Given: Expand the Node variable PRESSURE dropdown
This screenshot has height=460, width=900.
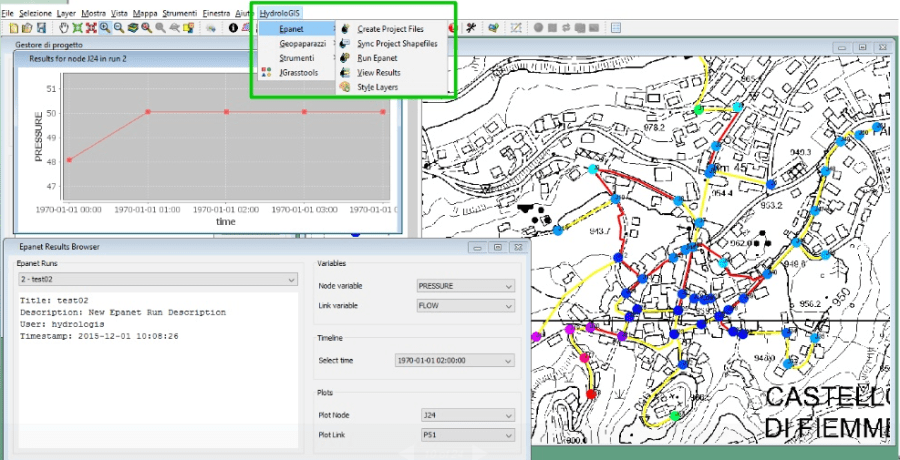Looking at the screenshot, I should click(465, 286).
